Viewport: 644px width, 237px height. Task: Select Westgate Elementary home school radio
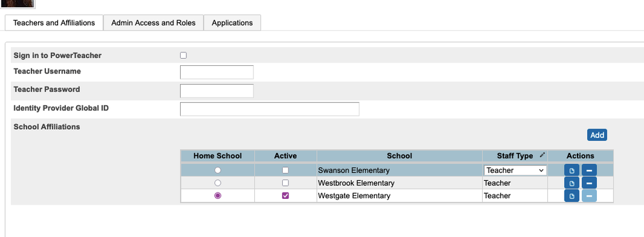coord(217,196)
